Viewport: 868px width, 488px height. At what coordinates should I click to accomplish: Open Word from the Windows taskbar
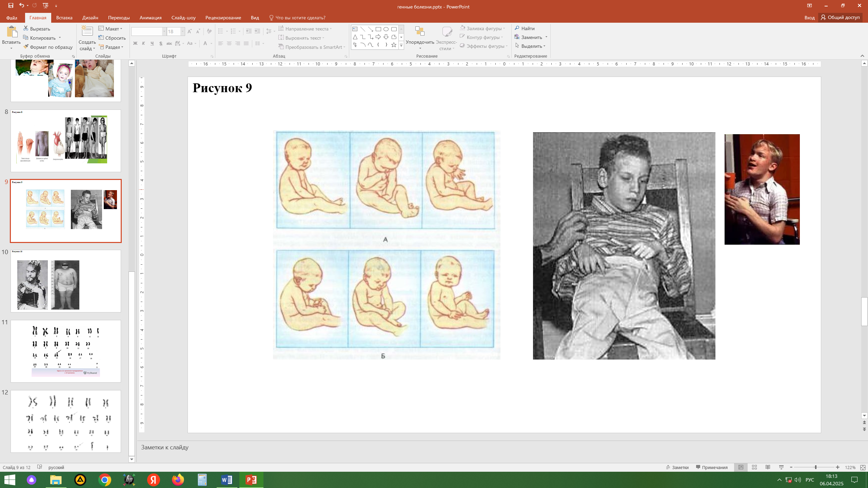(x=226, y=480)
